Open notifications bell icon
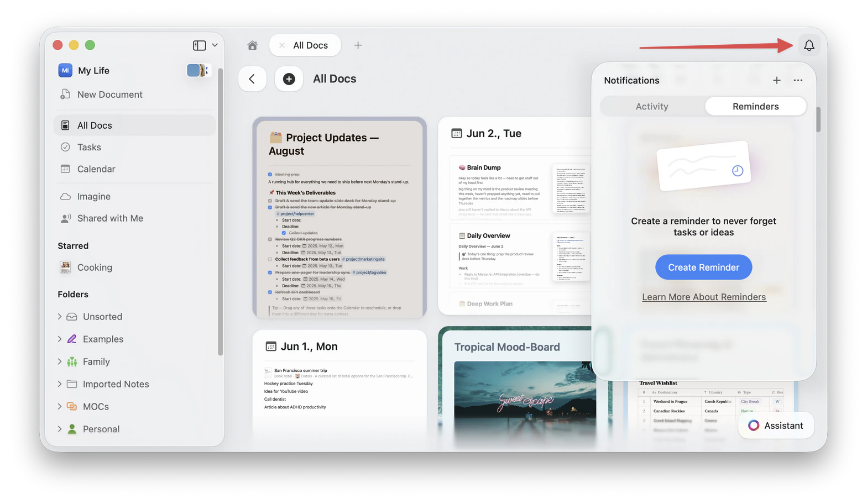The height and width of the screenshot is (504, 867). (x=809, y=45)
